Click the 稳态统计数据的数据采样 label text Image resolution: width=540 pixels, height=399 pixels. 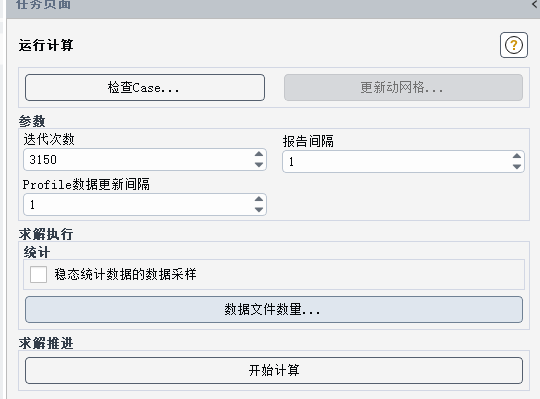coord(125,274)
